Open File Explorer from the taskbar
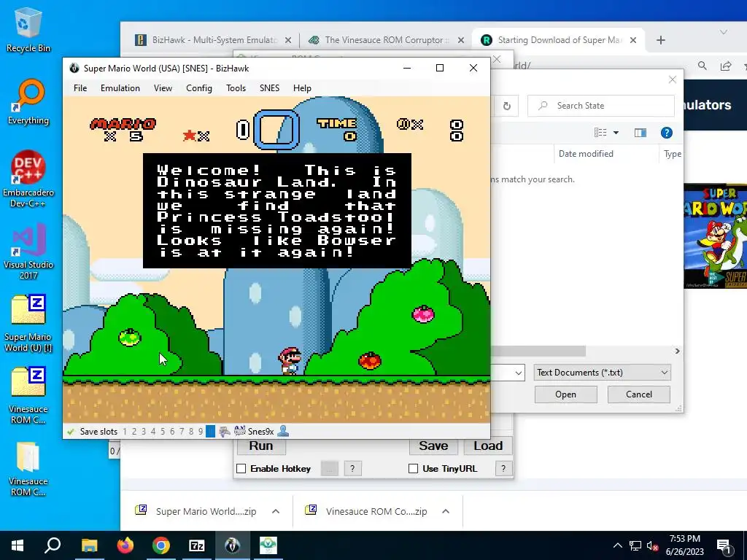 89,545
